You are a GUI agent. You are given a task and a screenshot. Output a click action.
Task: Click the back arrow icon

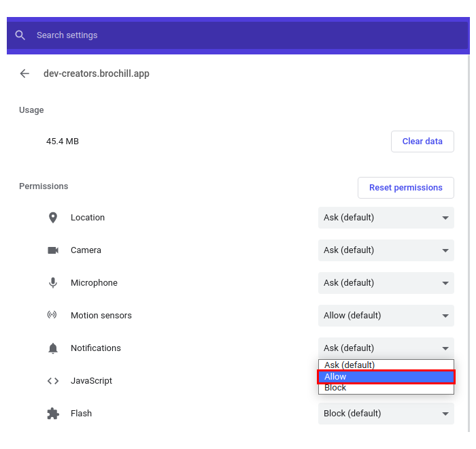(25, 73)
